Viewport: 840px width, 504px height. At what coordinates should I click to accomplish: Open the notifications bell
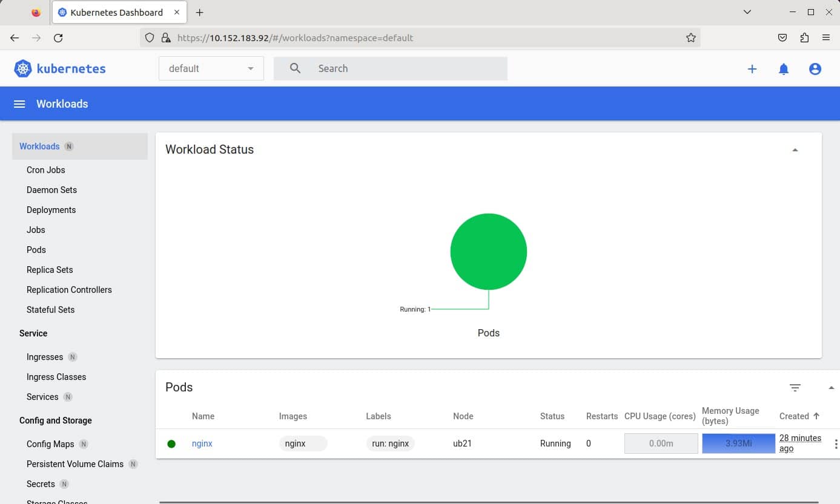click(x=784, y=69)
